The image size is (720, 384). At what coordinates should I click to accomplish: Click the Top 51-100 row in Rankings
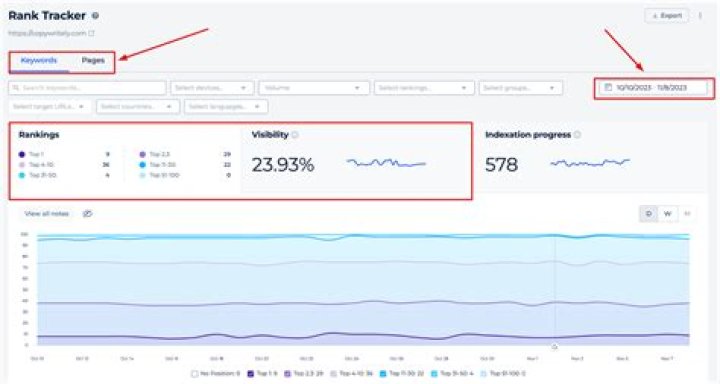coord(185,175)
